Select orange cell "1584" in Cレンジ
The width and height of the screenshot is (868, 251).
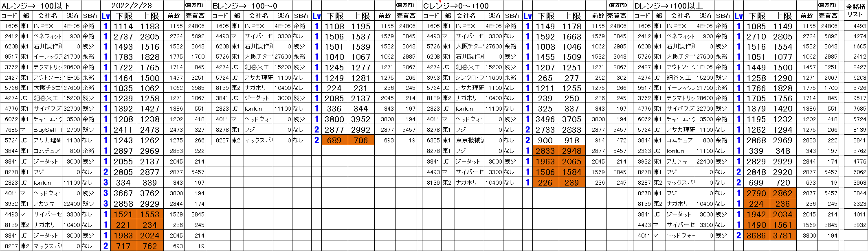click(x=572, y=172)
